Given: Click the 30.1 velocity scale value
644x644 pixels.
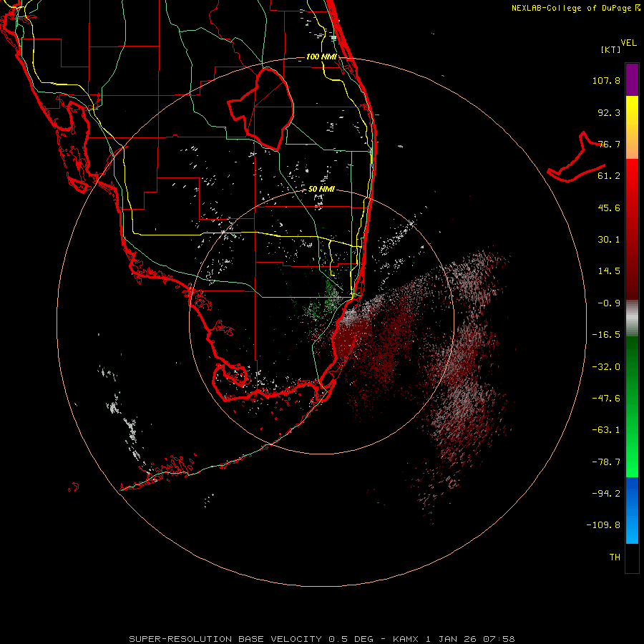Looking at the screenshot, I should click(x=609, y=240).
